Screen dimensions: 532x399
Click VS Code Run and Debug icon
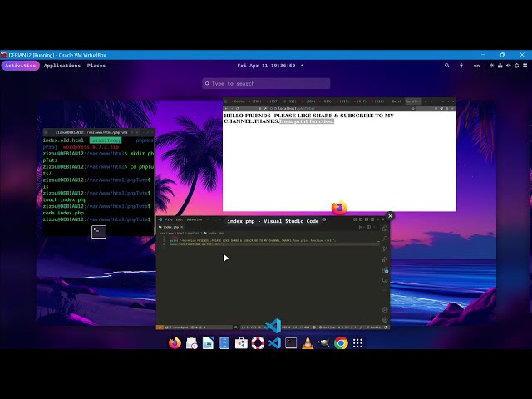(385, 260)
